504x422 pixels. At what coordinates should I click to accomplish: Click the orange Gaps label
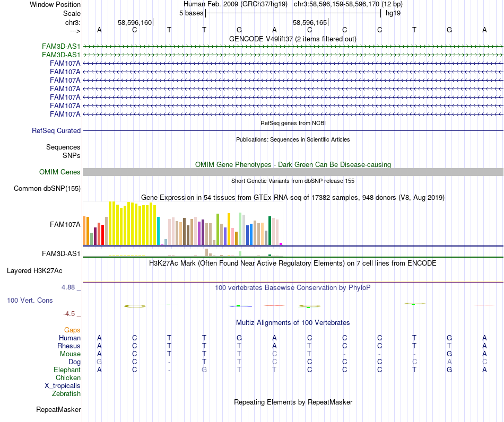72,330
